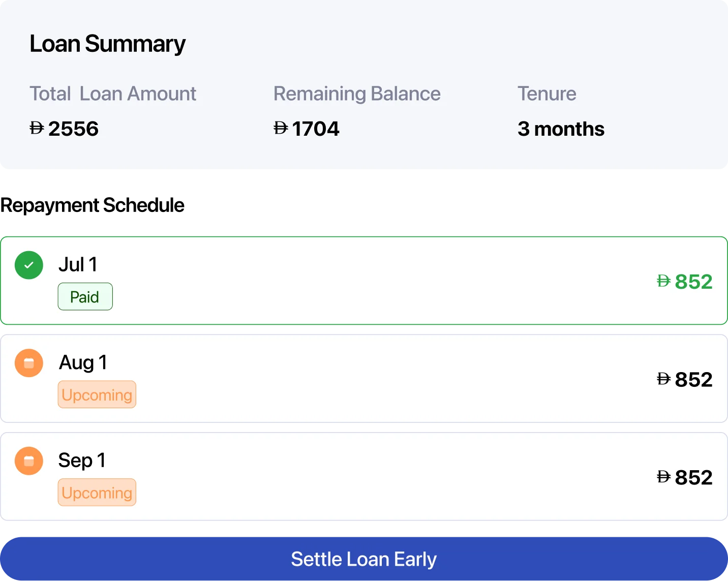Click the Upcoming badge under Sep 1

(x=97, y=493)
